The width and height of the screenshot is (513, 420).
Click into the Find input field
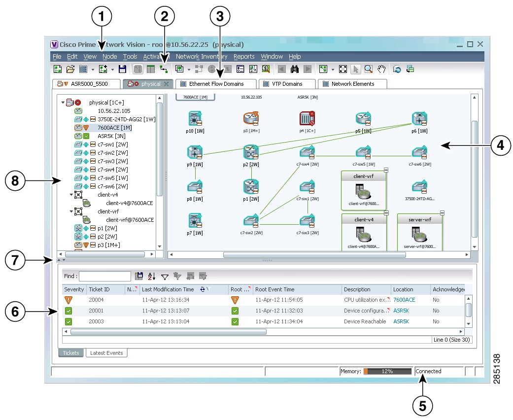click(104, 276)
